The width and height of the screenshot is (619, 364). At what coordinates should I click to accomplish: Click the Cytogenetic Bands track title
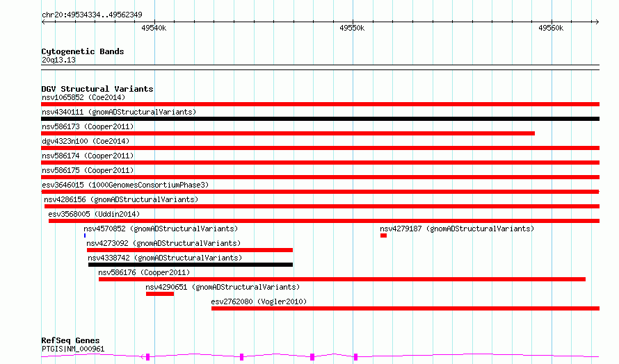point(83,51)
